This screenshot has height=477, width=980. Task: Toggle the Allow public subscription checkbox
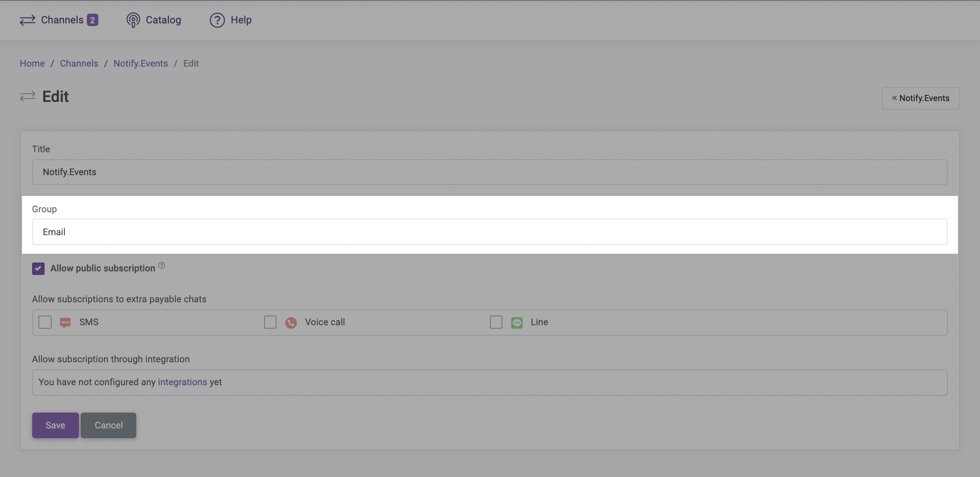(38, 268)
